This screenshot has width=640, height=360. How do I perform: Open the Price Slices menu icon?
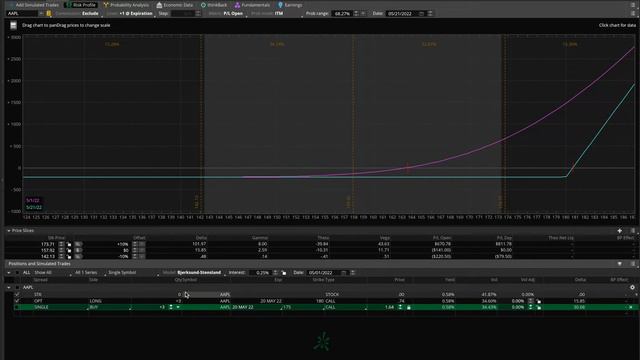[x=633, y=231]
